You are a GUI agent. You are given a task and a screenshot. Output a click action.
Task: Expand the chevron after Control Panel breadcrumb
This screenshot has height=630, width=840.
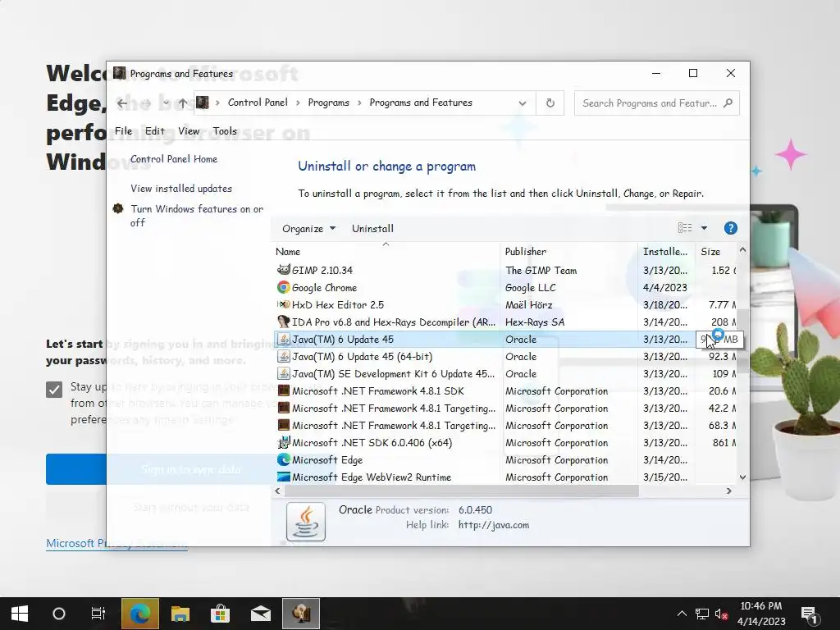coord(298,103)
